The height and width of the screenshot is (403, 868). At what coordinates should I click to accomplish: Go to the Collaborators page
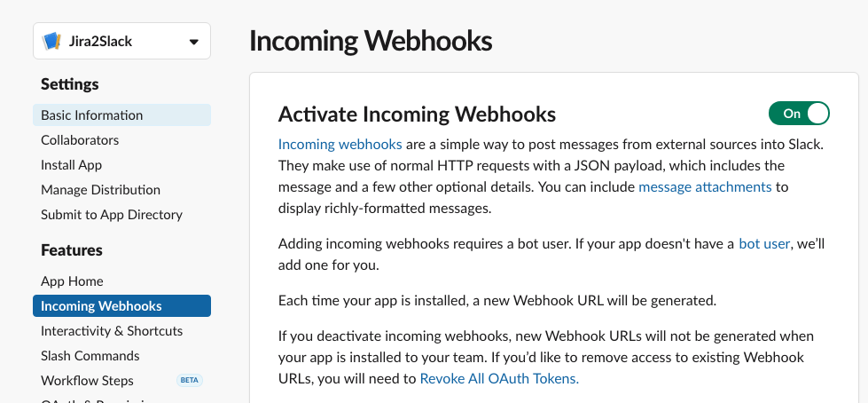(80, 140)
